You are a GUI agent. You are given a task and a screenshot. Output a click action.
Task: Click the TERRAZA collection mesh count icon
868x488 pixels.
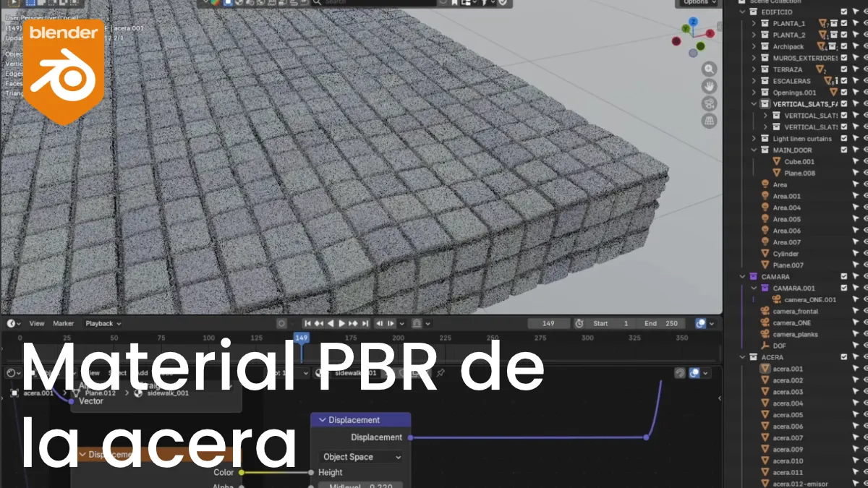coord(821,69)
